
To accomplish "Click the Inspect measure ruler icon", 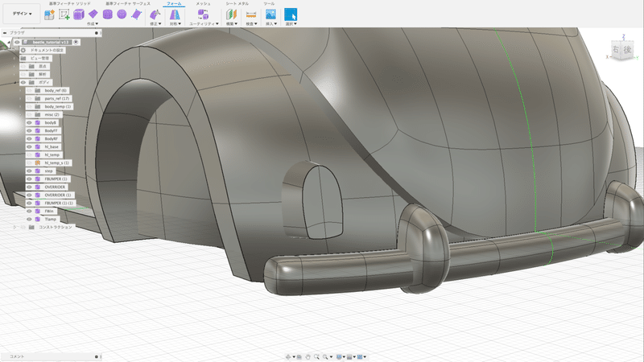I will 251,14.
